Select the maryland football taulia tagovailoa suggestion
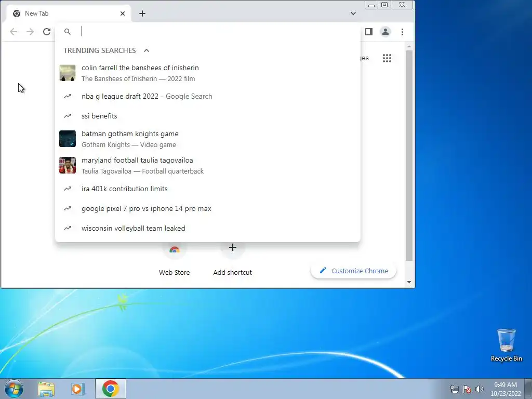The height and width of the screenshot is (399, 532). pyautogui.click(x=208, y=166)
